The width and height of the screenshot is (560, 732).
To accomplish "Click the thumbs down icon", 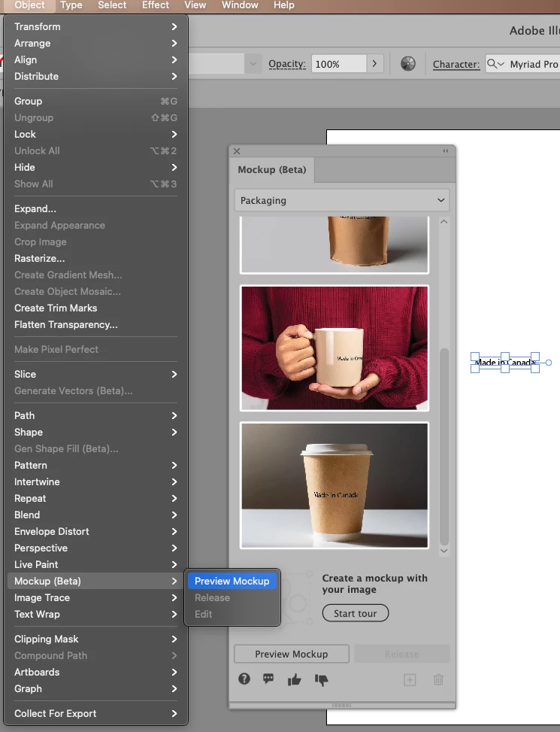I will point(321,680).
